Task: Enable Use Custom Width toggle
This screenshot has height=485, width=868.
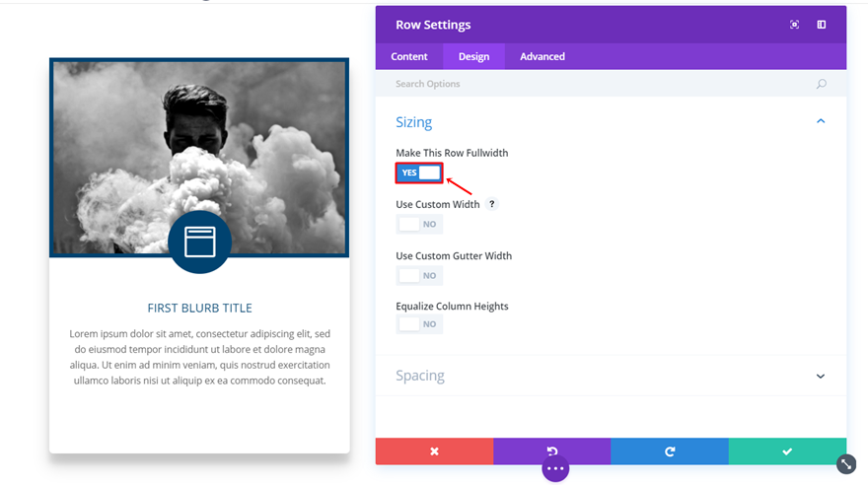Action: pos(419,224)
